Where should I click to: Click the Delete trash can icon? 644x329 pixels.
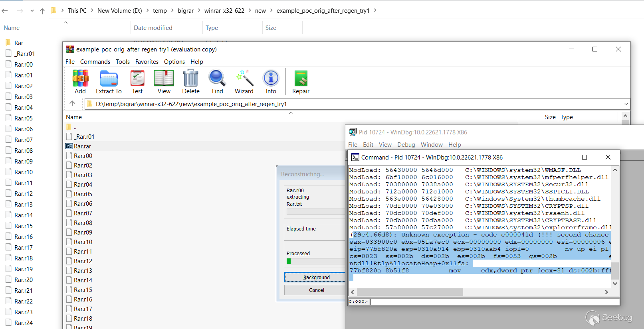coord(191,79)
